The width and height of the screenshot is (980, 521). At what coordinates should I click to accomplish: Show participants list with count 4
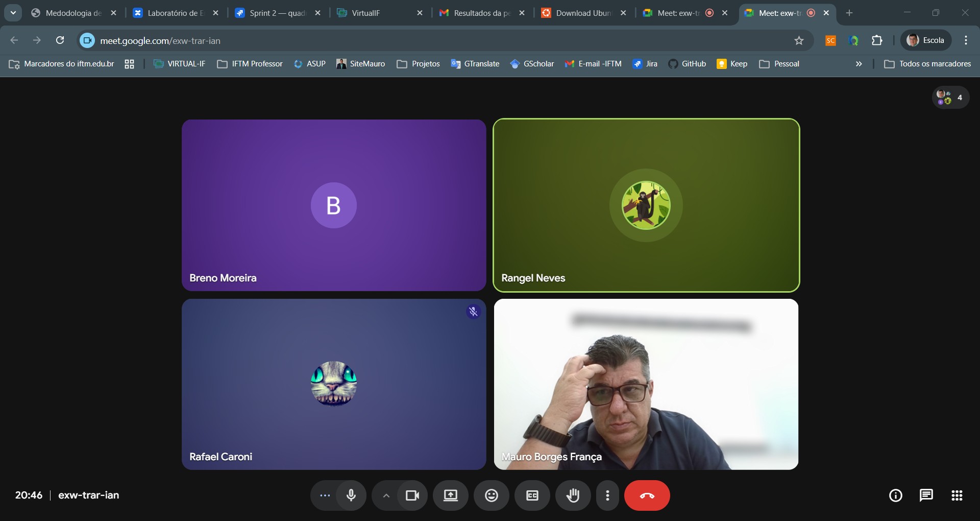tap(950, 97)
